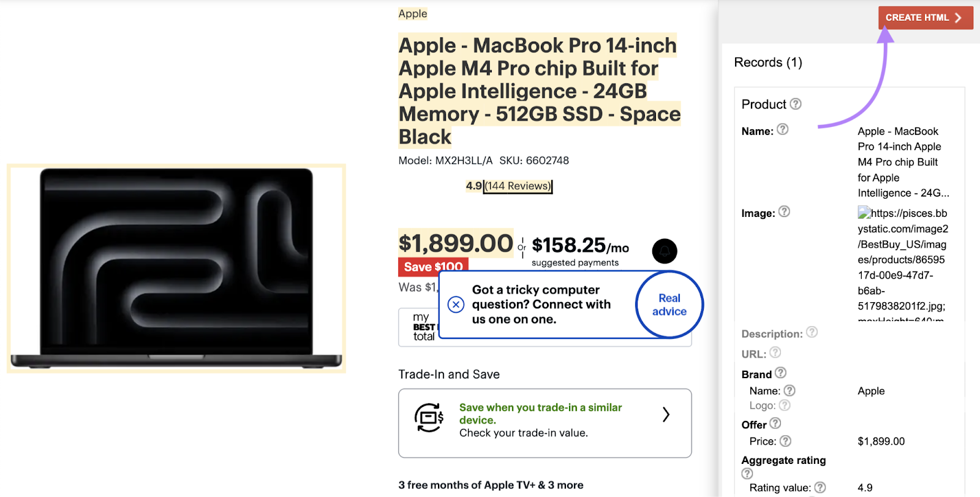Click the Real advice circle button
This screenshot has width=980, height=497.
pos(669,305)
